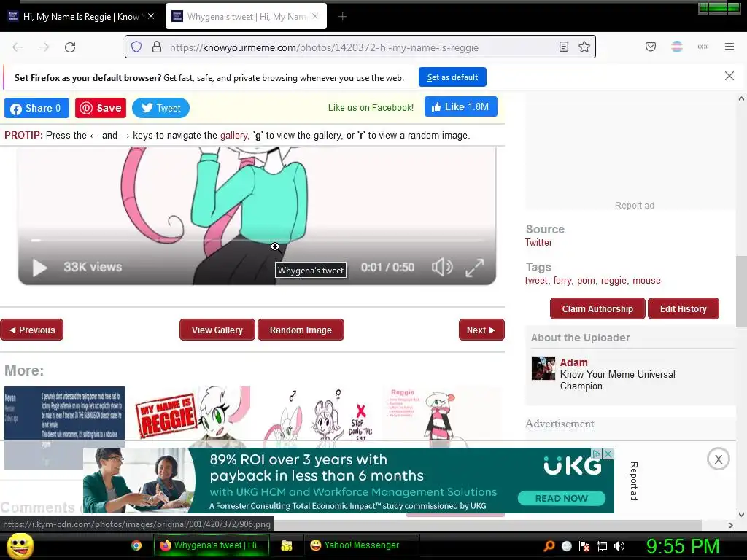View site security padlock info
This screenshot has height=560, width=747.
(x=157, y=47)
